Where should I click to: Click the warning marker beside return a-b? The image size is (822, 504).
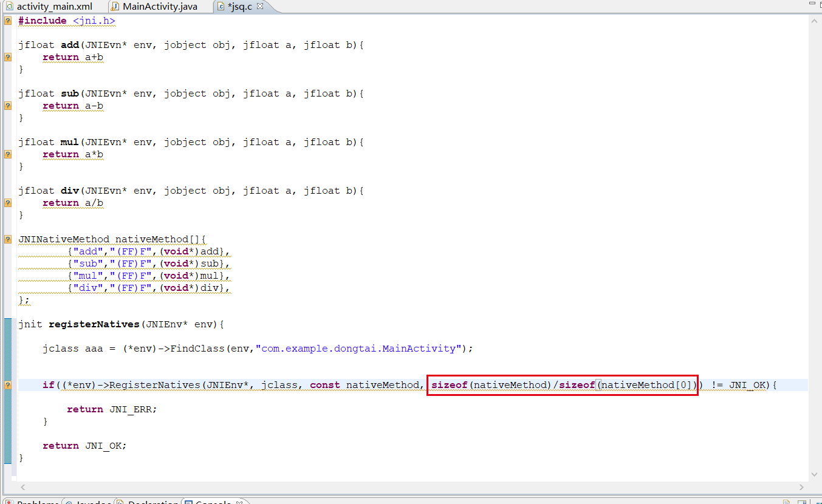(x=8, y=106)
